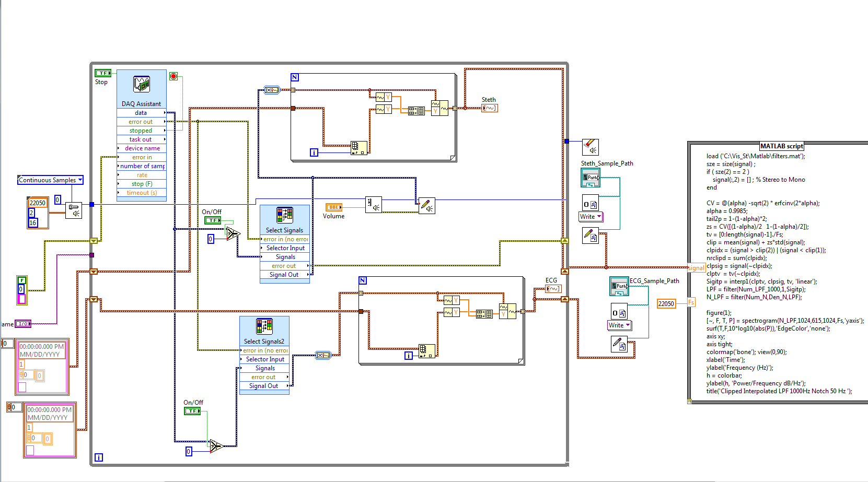The image size is (868, 482).
Task: Toggle the lower On/Off boolean terminal
Action: [193, 411]
